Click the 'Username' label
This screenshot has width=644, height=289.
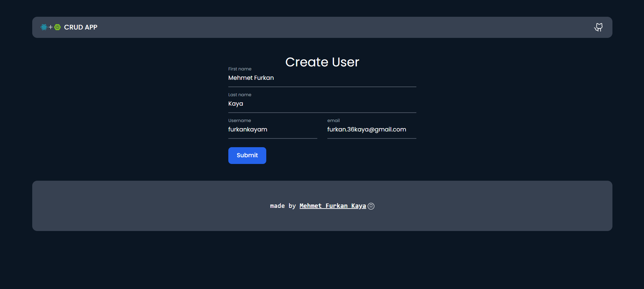point(240,120)
